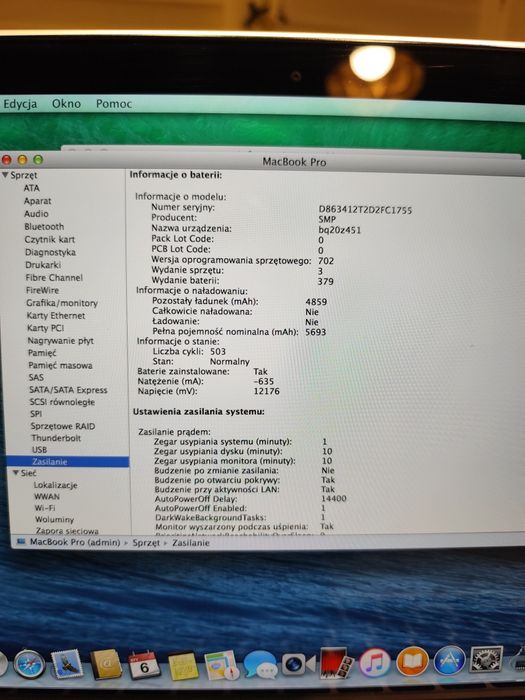Screen dimensions: 525x700
Task: Click the serial number D863412T2D2FC1755
Action: [x=365, y=210]
